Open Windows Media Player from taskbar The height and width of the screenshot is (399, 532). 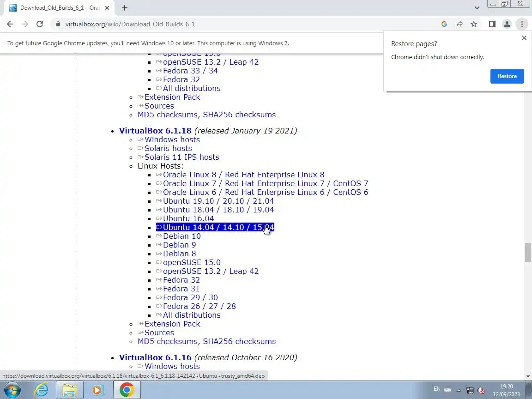tap(97, 390)
